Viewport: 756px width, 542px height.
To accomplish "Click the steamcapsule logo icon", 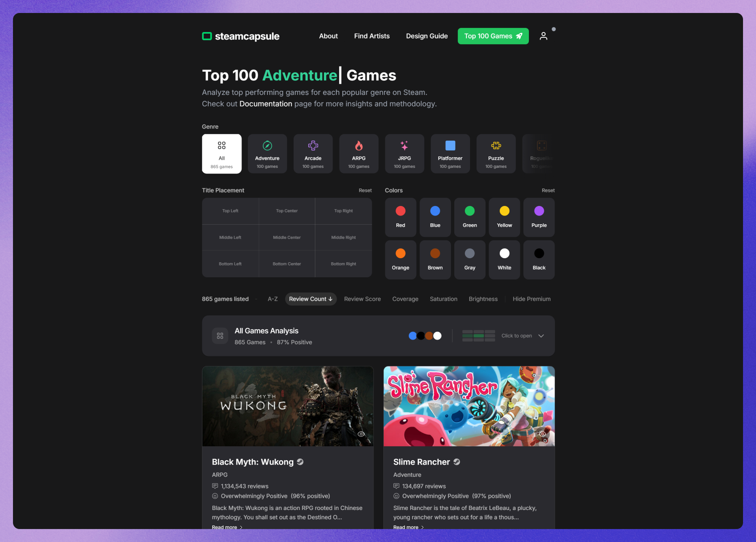I will click(207, 36).
